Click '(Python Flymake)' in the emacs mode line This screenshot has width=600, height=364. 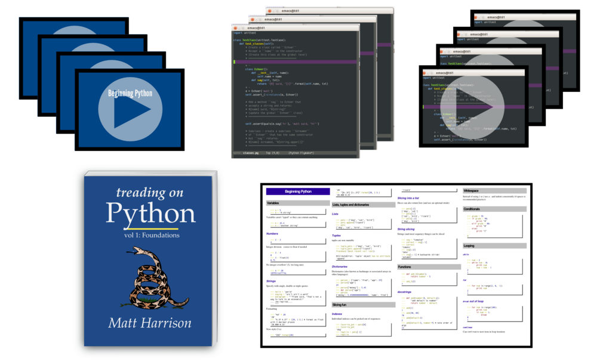point(301,153)
